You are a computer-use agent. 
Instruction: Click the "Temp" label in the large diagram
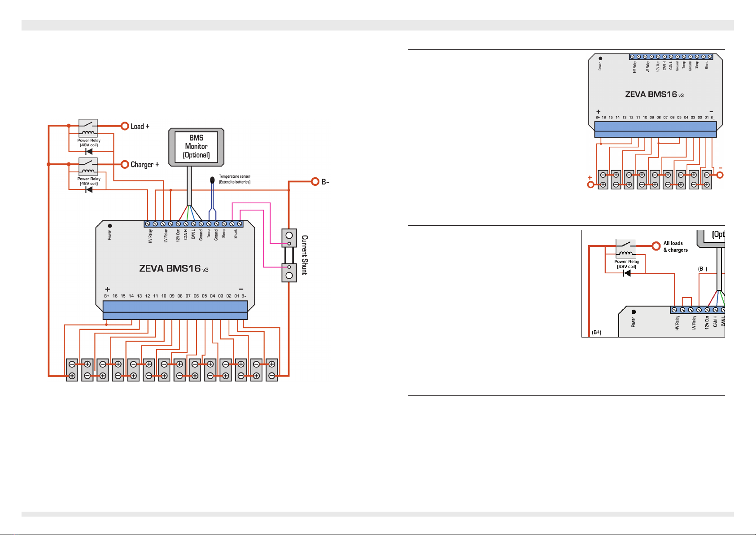209,234
